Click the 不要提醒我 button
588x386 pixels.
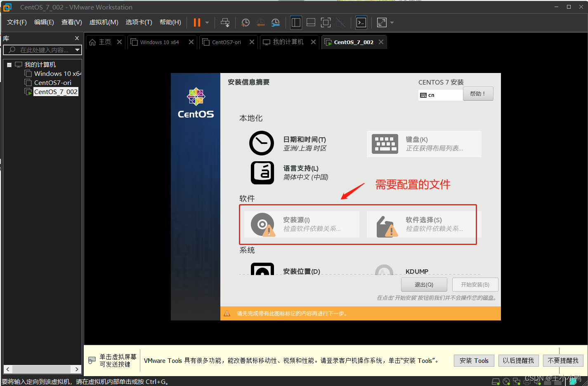pyautogui.click(x=563, y=360)
